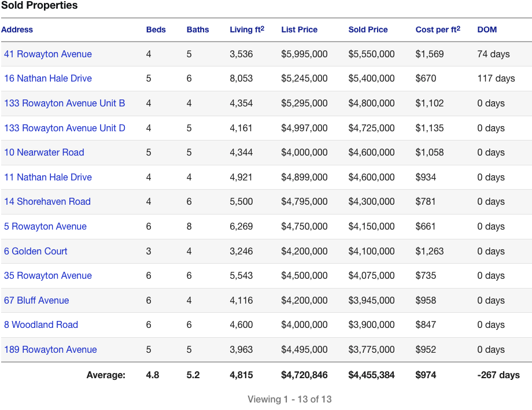Viewport: 532px width, 410px height.
Task: Sort by Cost per ft² column
Action: click(x=437, y=29)
